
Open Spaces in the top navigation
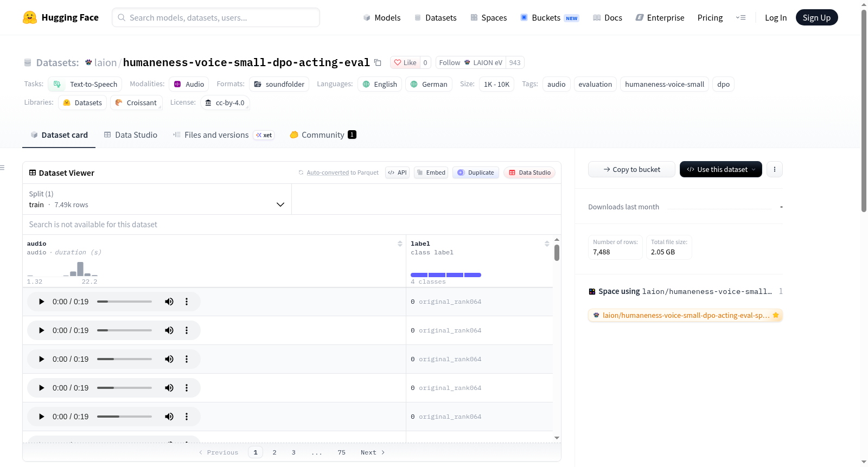[x=489, y=17]
